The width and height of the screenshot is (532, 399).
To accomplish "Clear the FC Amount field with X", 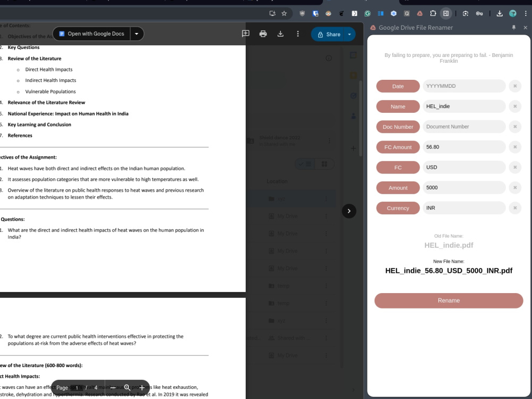I will 515,147.
